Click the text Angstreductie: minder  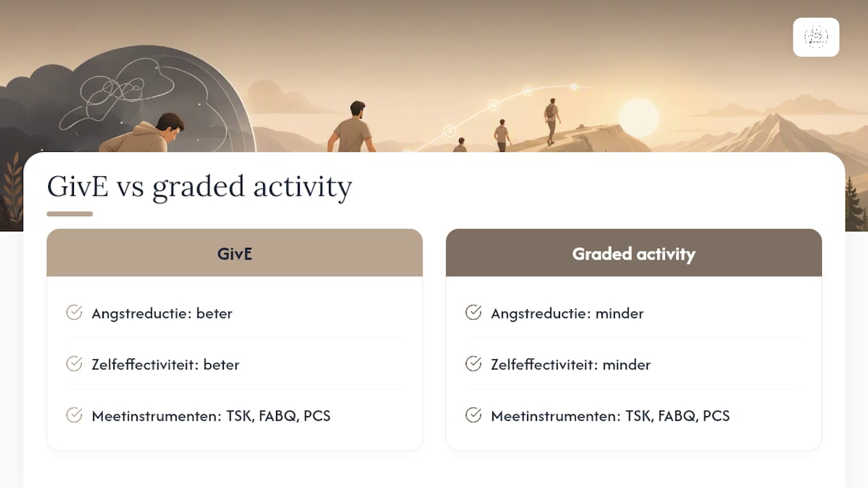pos(568,314)
